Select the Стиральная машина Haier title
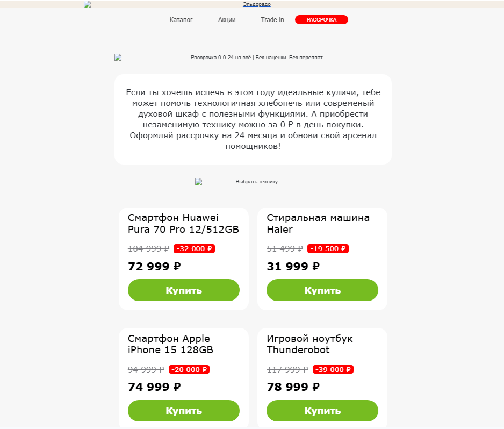Screen dimensions: 504x429 (318, 224)
